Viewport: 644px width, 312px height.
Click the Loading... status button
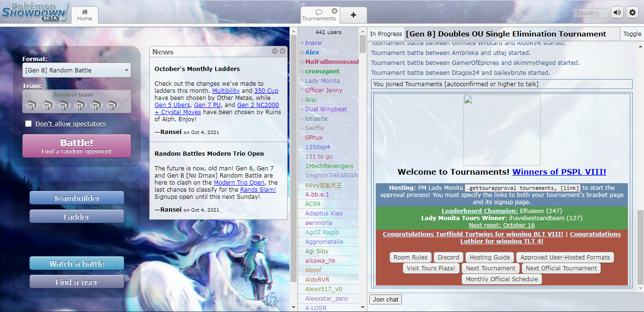coord(590,13)
